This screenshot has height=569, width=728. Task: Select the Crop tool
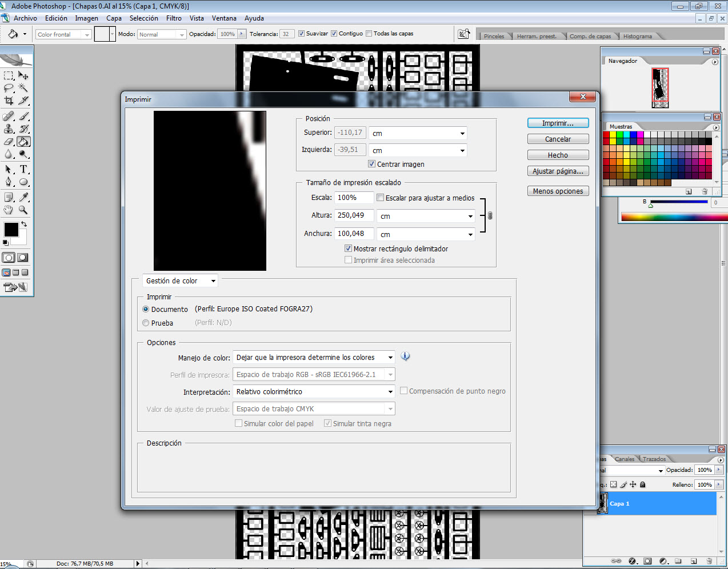[9, 101]
